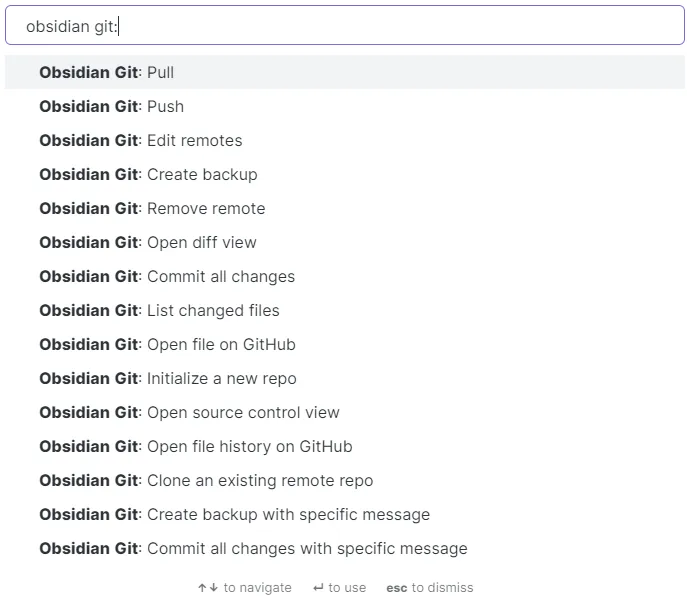Choose Clone an existing remote repo
This screenshot has width=687, height=606.
[206, 480]
